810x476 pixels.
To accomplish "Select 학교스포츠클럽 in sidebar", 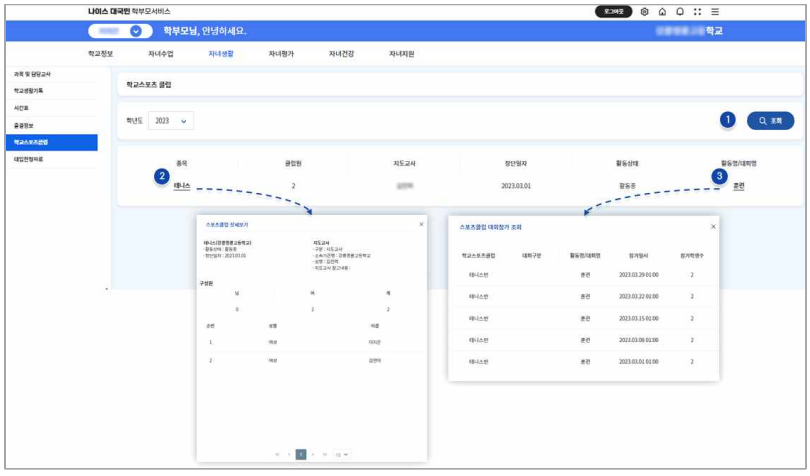I will point(51,142).
